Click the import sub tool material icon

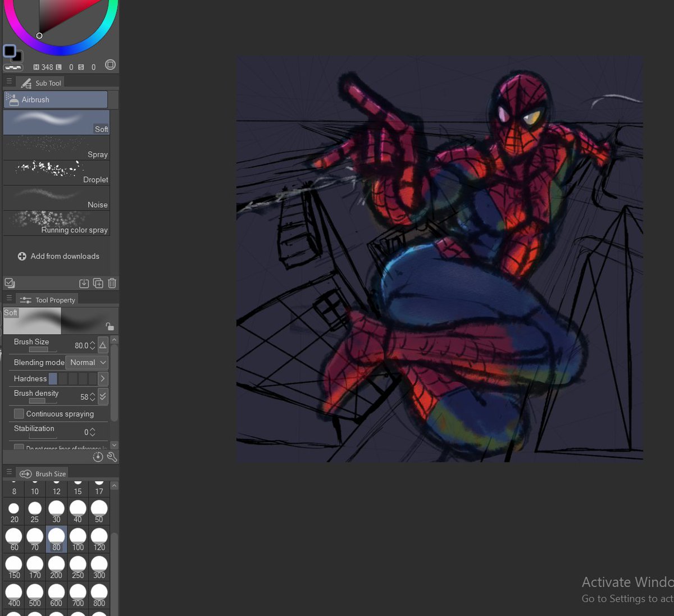click(x=84, y=283)
